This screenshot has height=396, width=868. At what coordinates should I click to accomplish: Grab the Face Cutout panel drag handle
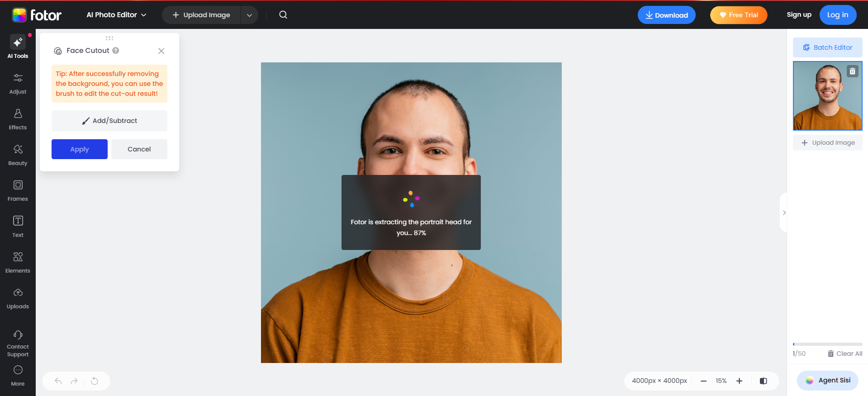point(109,38)
